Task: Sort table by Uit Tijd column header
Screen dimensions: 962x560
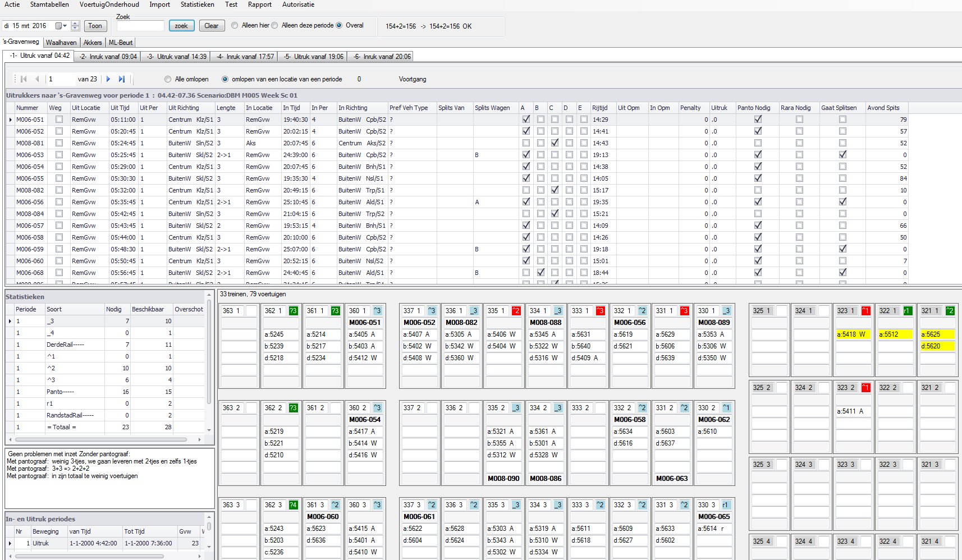Action: point(123,108)
